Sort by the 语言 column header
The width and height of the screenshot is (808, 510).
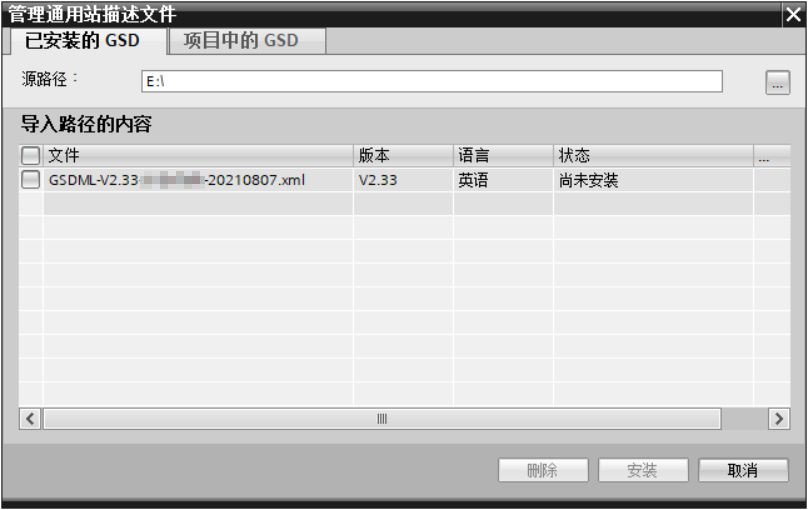click(x=503, y=155)
